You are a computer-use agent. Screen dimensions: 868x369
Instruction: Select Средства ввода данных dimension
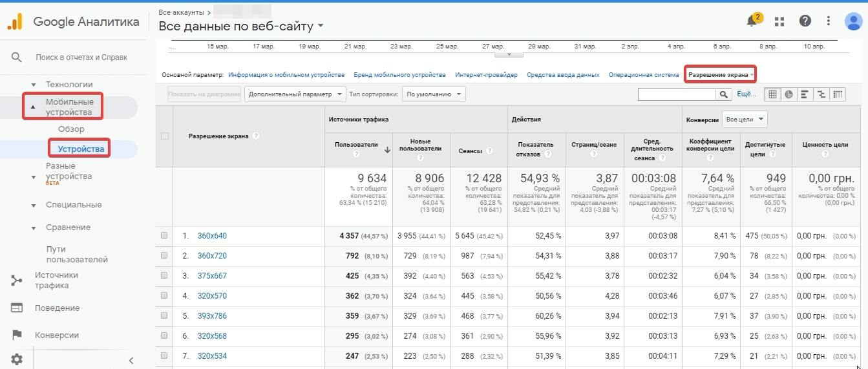pyautogui.click(x=563, y=75)
